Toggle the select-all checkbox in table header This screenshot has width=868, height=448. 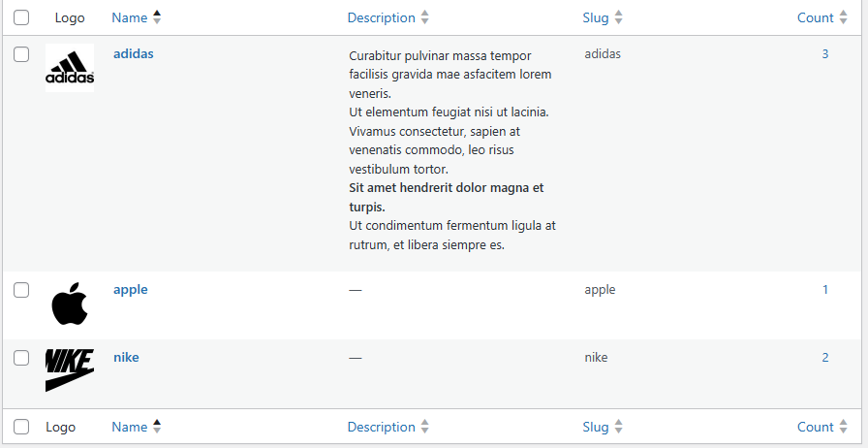click(x=21, y=17)
